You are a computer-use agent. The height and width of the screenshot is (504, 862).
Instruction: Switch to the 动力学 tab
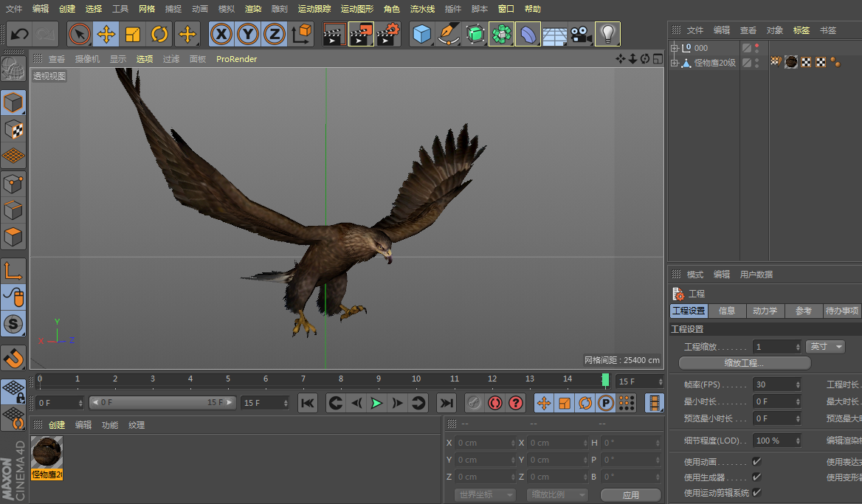[765, 311]
